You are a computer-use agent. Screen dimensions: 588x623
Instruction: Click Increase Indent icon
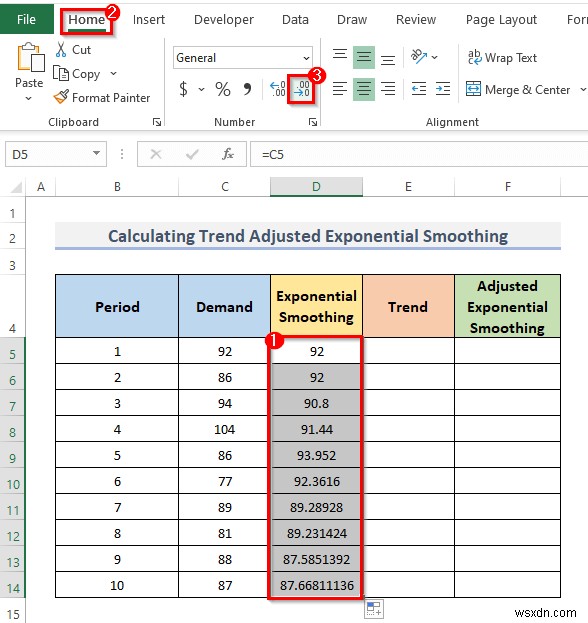443,89
